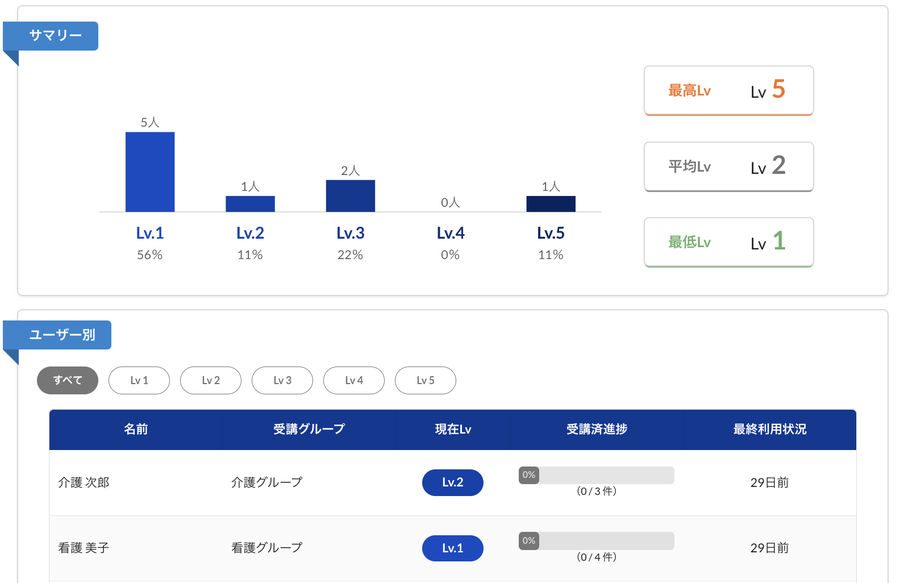The height and width of the screenshot is (583, 900).
Task: Click the name 看護 美子
Action: pos(84,548)
